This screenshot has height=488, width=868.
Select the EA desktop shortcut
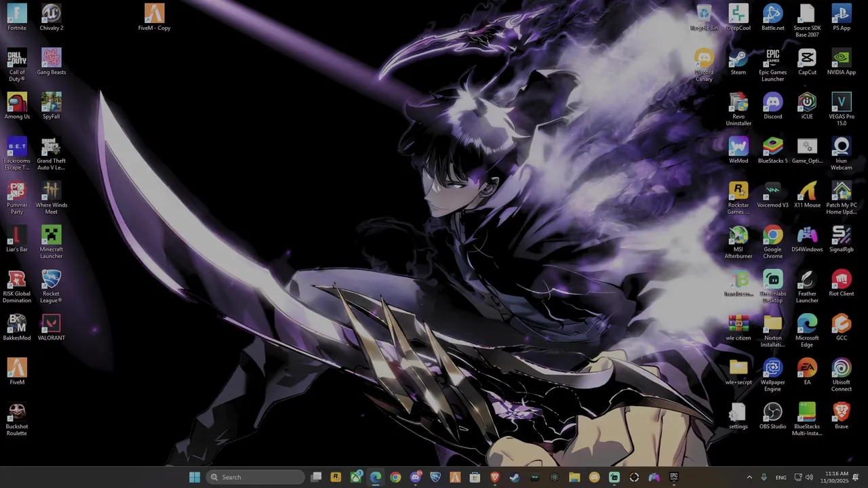(807, 371)
